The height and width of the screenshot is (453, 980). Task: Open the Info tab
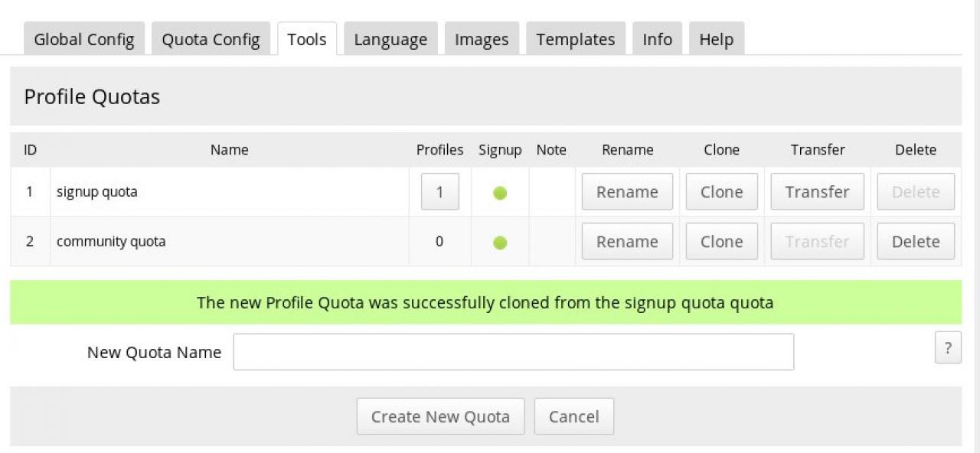[657, 40]
